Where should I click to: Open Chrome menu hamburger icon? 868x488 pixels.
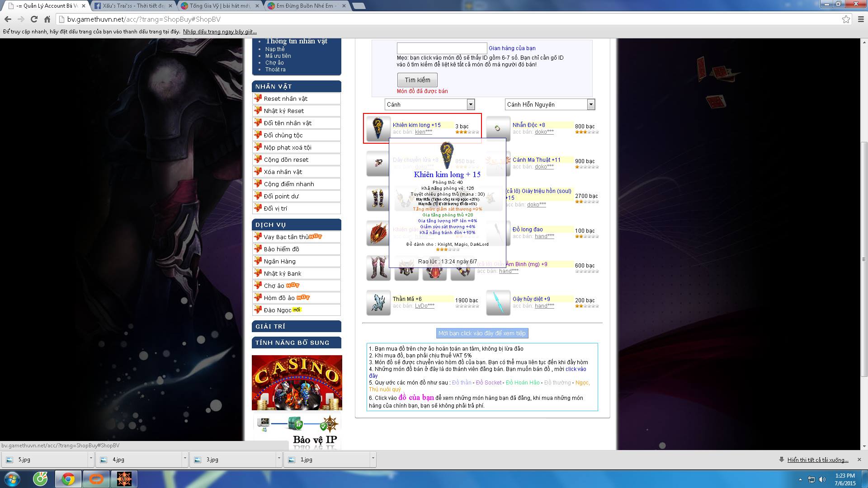pos(861,19)
